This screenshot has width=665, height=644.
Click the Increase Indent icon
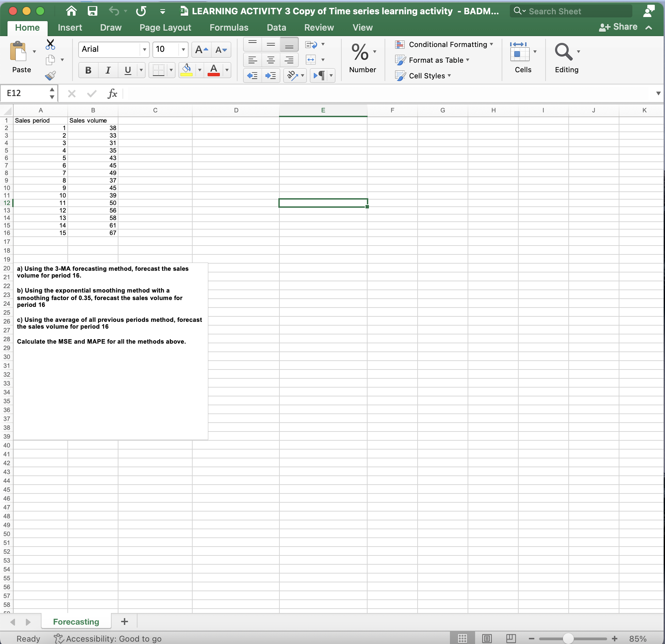271,76
